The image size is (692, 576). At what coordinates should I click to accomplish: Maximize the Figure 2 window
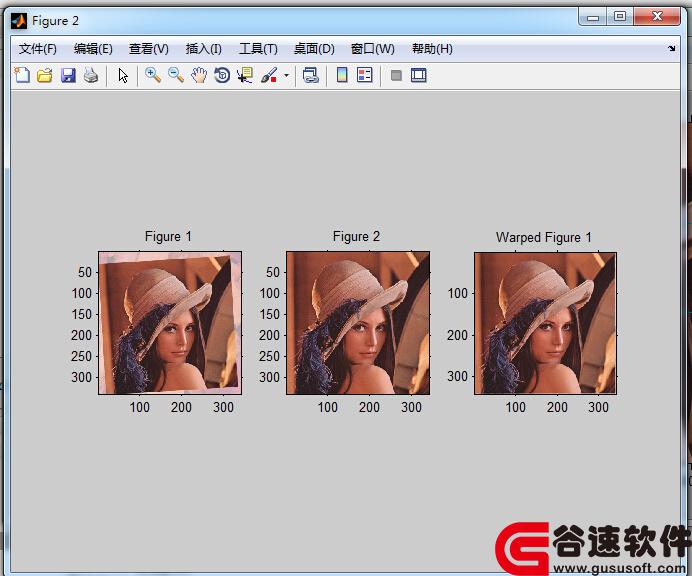tap(620, 17)
